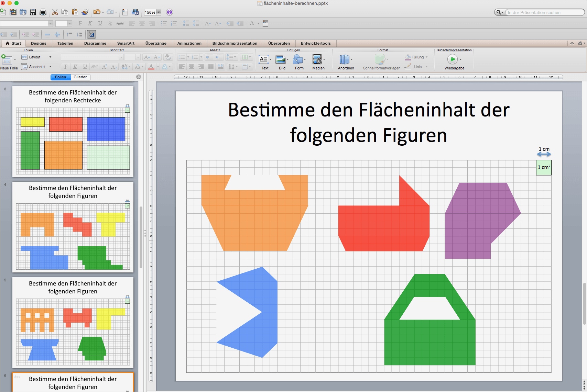Start slideshow with Wiedergabe button
Viewport: 587px width, 392px height.
pos(453,59)
